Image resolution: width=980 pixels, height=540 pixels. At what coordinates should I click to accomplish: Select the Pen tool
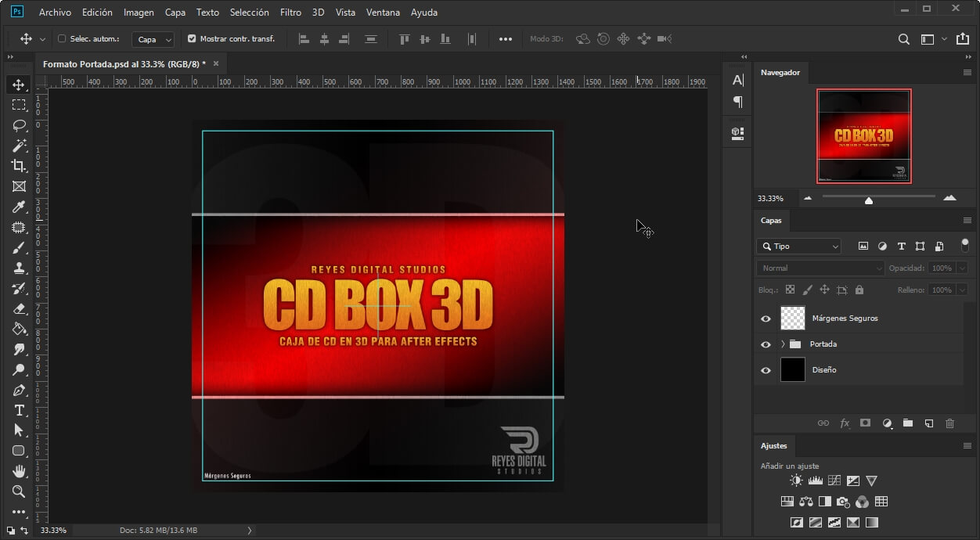pos(19,390)
